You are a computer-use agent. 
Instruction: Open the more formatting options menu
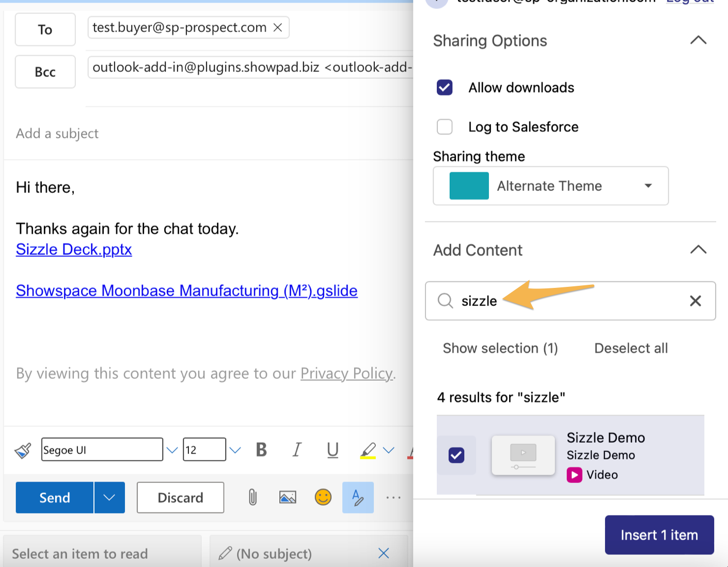393,497
